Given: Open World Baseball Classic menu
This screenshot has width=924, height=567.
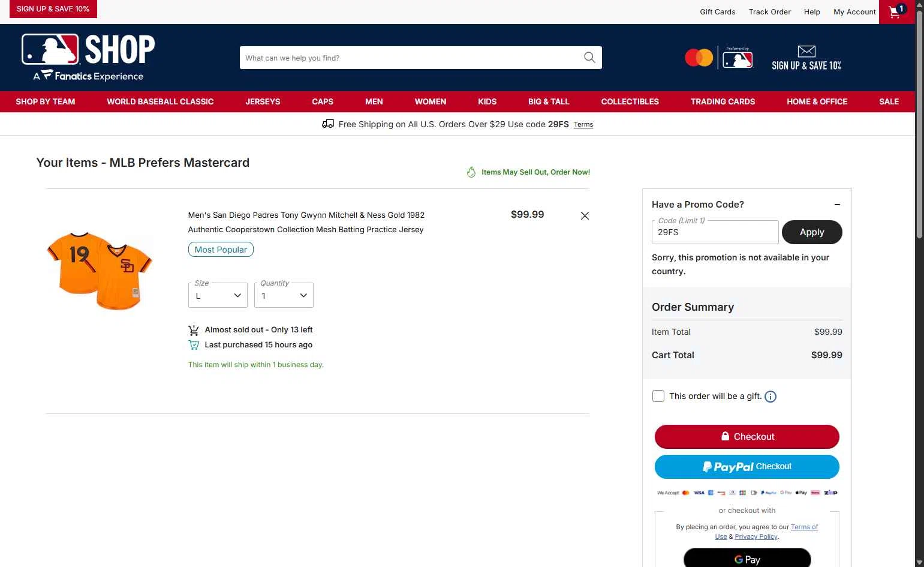Looking at the screenshot, I should tap(160, 101).
